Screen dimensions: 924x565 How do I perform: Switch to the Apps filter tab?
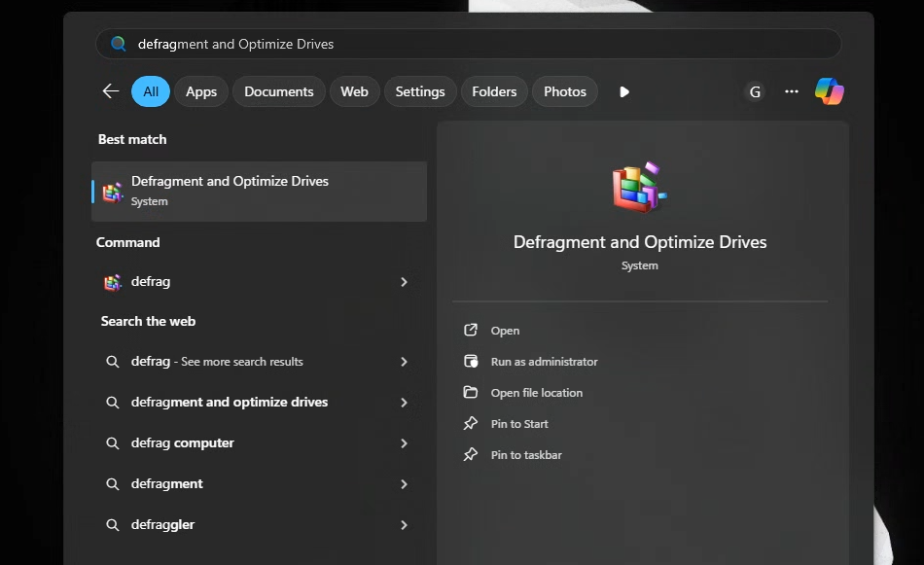coord(201,91)
